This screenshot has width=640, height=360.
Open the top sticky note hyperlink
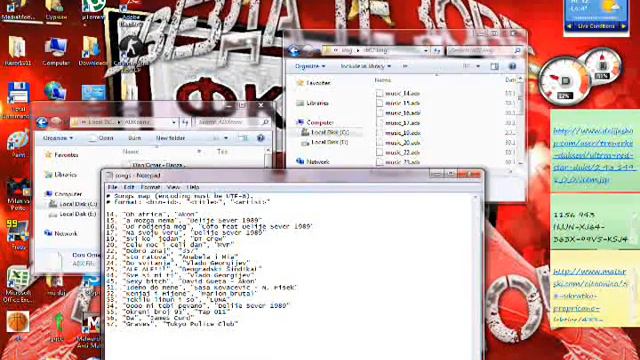[x=594, y=155]
